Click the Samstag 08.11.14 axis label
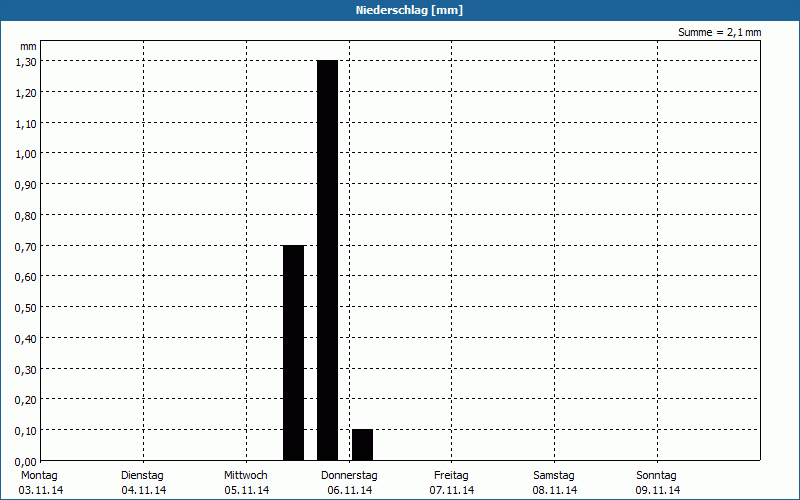 (x=555, y=483)
